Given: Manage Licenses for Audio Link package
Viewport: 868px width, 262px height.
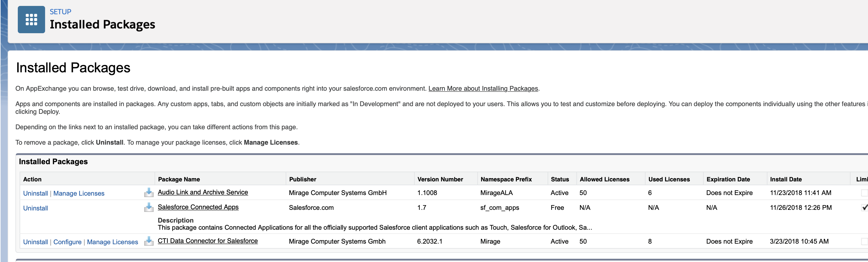Looking at the screenshot, I should coord(79,193).
